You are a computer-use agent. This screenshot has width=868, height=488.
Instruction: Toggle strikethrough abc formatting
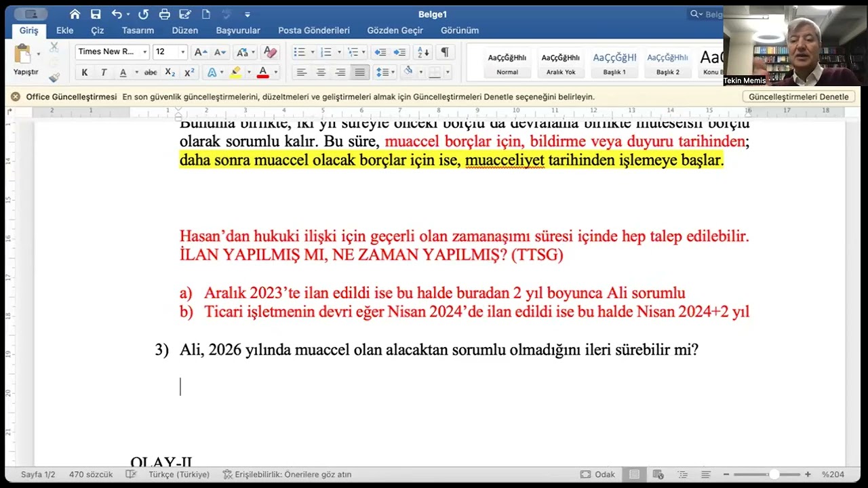[x=151, y=73]
